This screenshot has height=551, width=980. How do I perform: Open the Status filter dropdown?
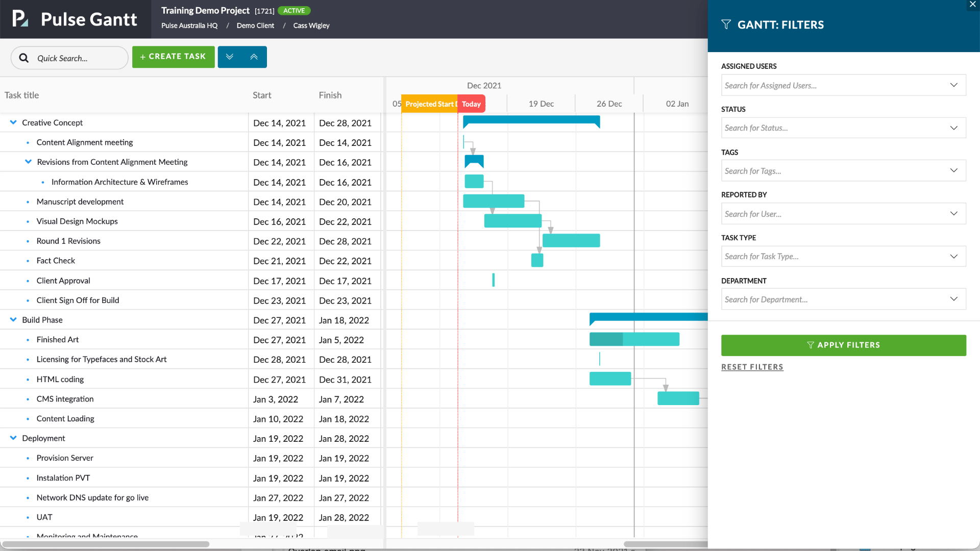(954, 128)
